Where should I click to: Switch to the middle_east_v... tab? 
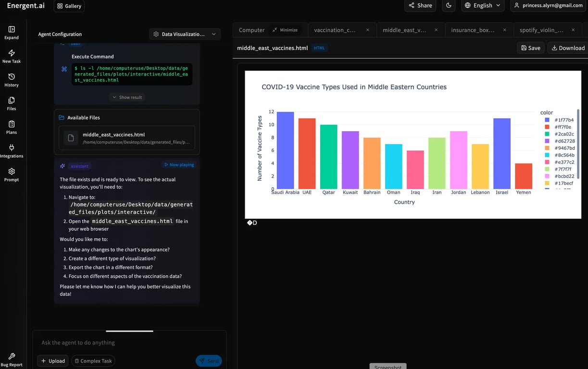[404, 30]
